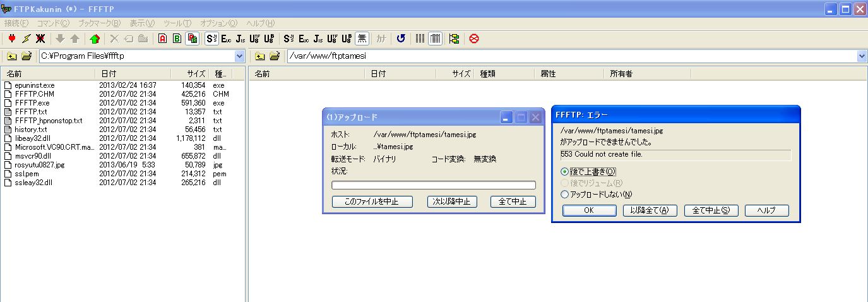Switch to details view icon

click(x=435, y=39)
